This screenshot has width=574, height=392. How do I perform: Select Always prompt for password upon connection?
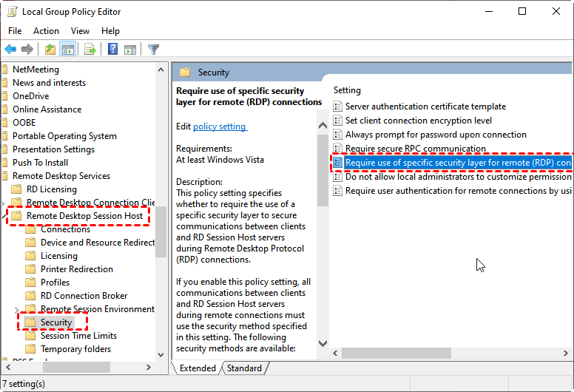(x=436, y=135)
